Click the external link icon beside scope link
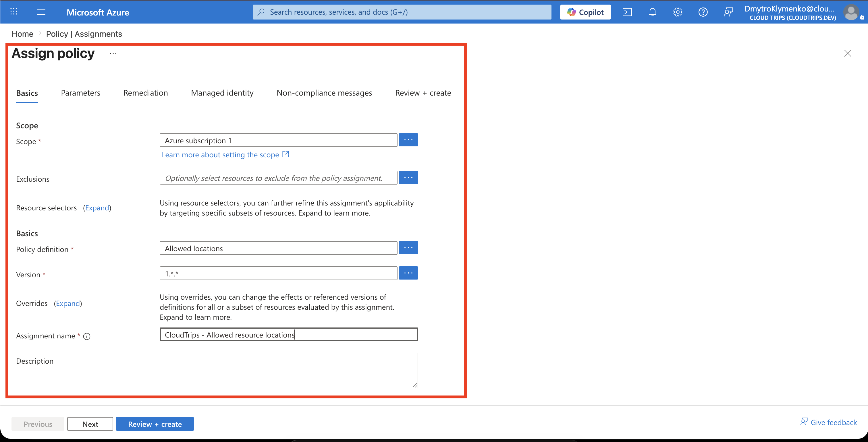 (x=286, y=154)
